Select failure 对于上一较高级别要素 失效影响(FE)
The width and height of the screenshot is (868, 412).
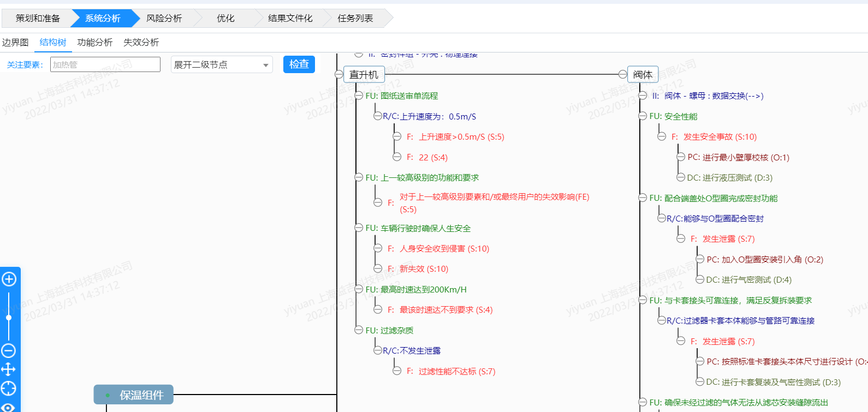click(x=494, y=203)
